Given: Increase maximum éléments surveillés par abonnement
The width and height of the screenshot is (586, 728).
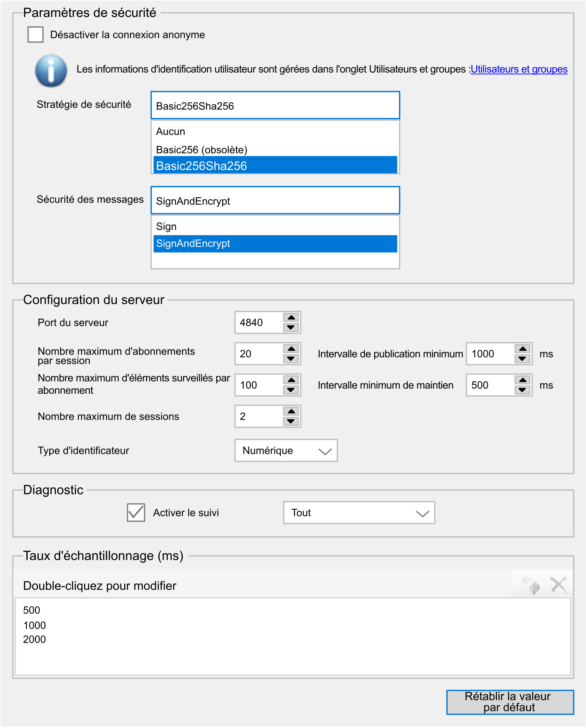Looking at the screenshot, I should (x=291, y=380).
